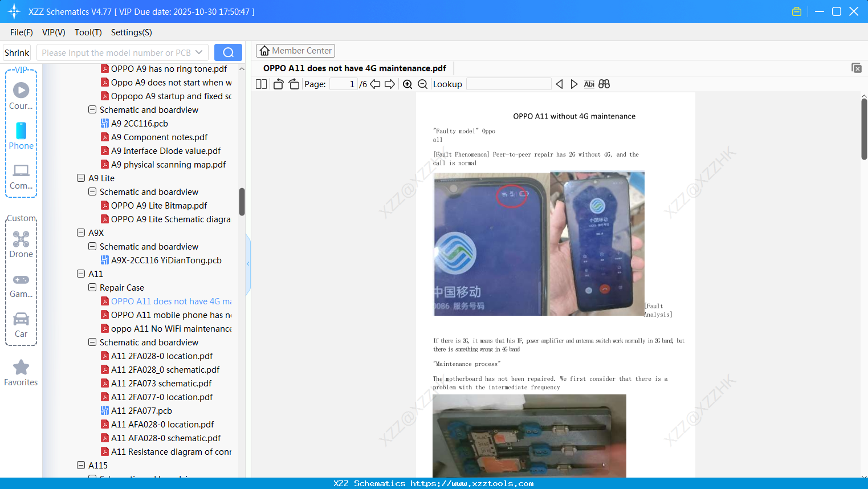Select the OPPO A11 4G maintenance.pdf tab
868x489 pixels.
(x=354, y=68)
